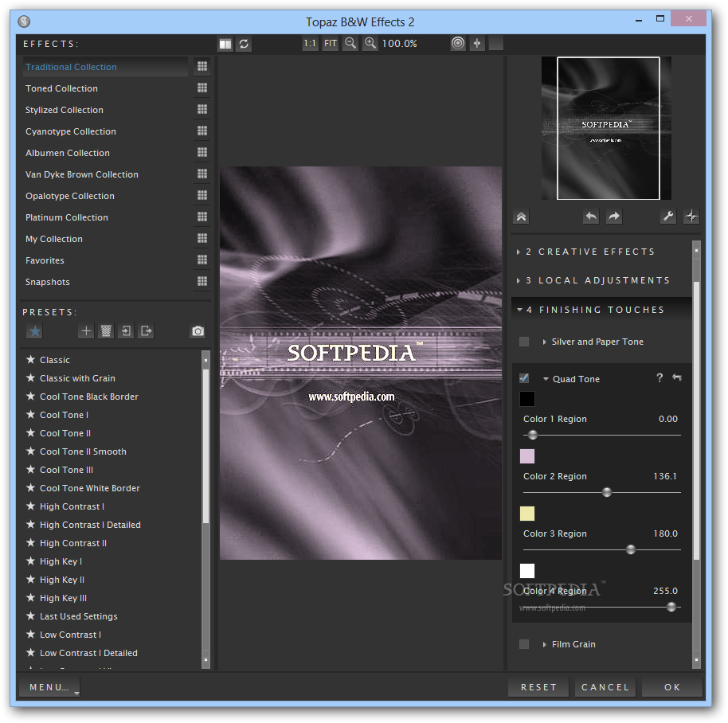
Task: Click the redo arrow below the navigator
Action: pyautogui.click(x=614, y=217)
